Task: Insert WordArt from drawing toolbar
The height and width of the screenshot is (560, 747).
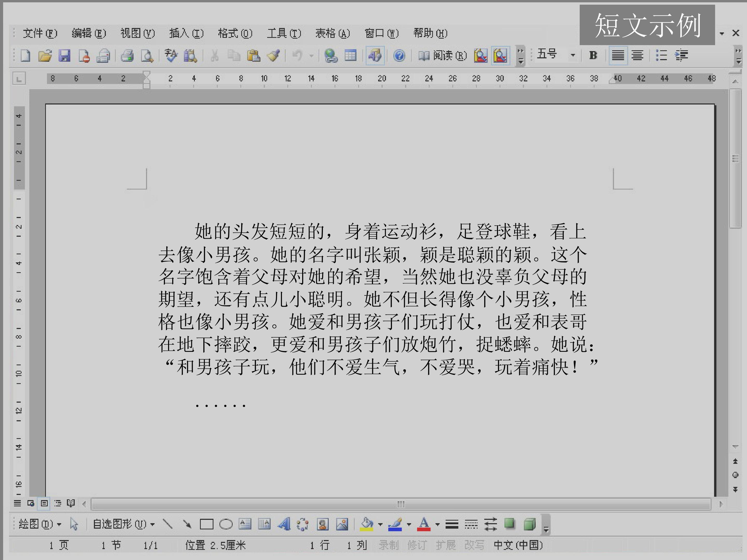Action: coord(284,524)
